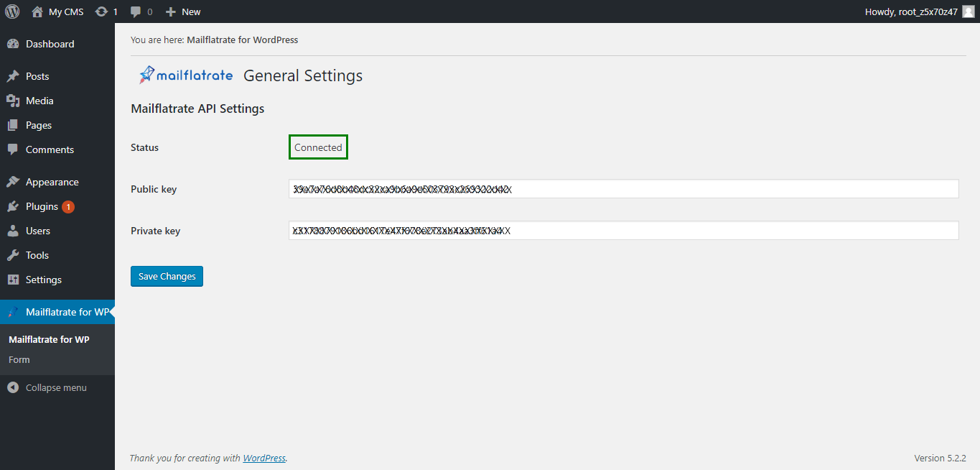Open Comments in the sidebar

(x=50, y=149)
